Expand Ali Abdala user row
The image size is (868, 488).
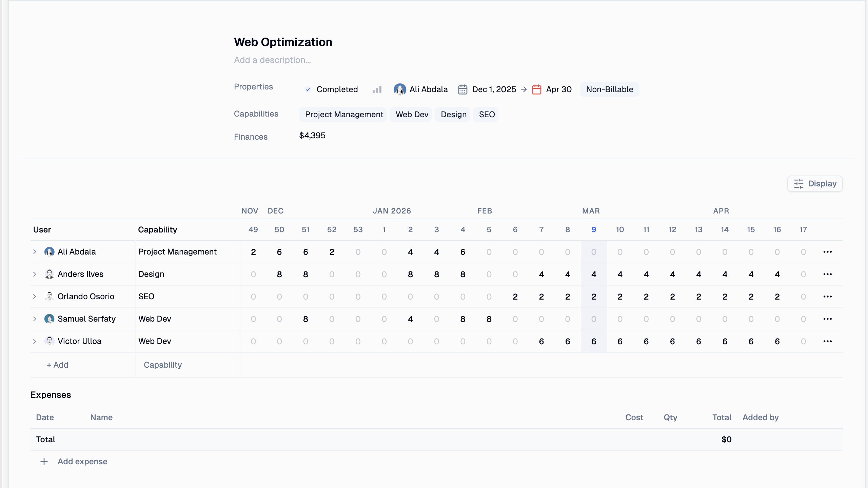[x=35, y=252]
